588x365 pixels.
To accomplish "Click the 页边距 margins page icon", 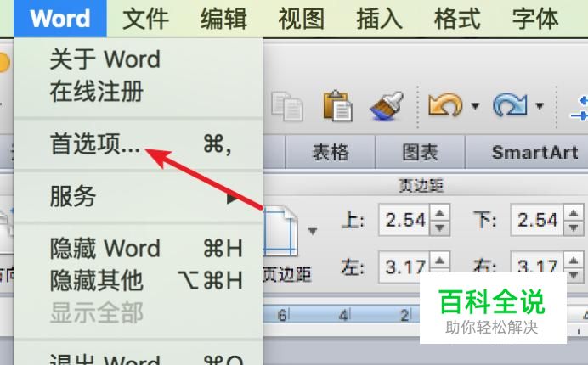I will pyautogui.click(x=281, y=232).
